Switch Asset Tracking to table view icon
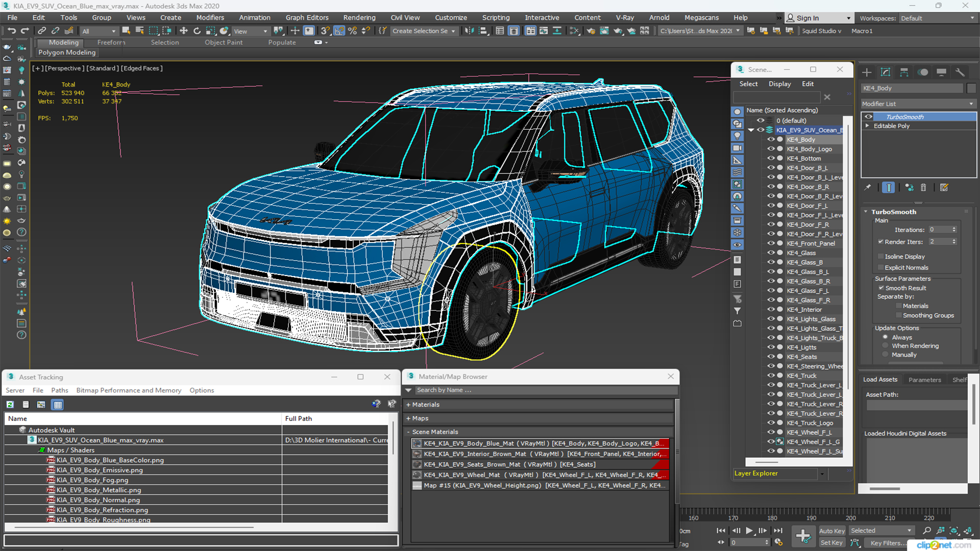 pos(58,405)
